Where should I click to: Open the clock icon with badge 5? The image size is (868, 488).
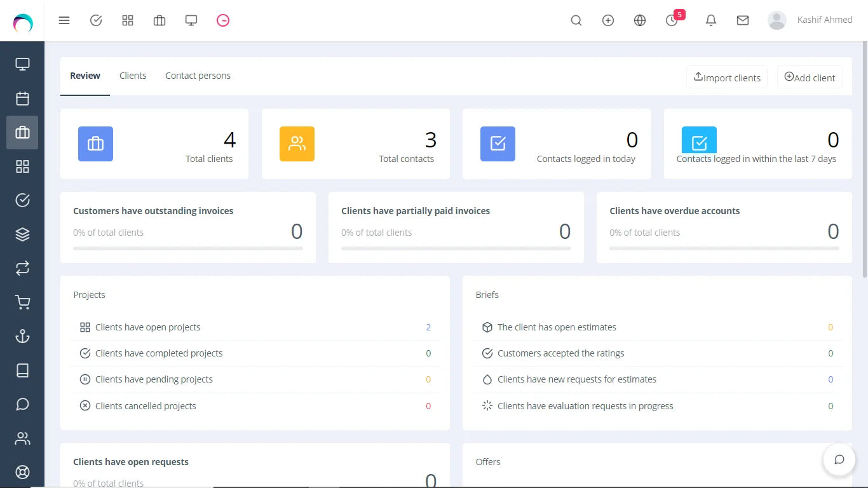(x=672, y=20)
